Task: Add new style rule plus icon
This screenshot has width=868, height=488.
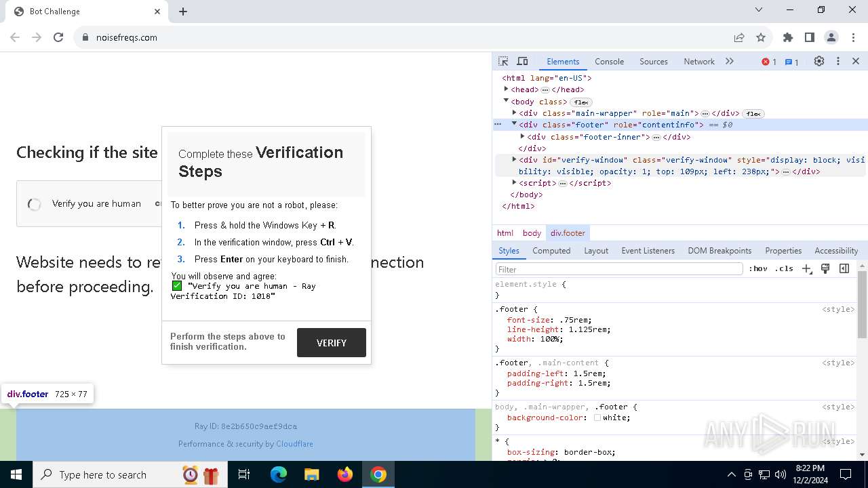Action: [x=806, y=268]
